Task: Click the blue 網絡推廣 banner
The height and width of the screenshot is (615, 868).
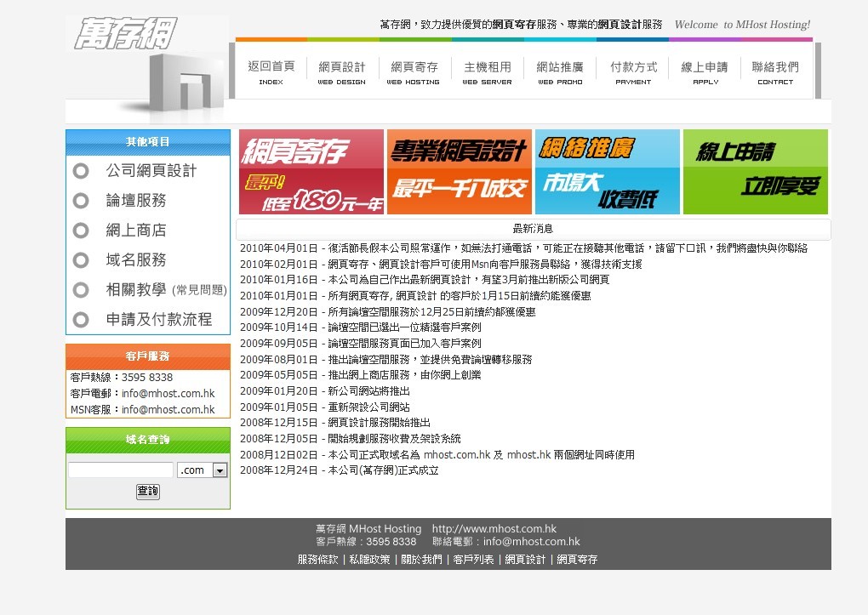Action: 608,172
